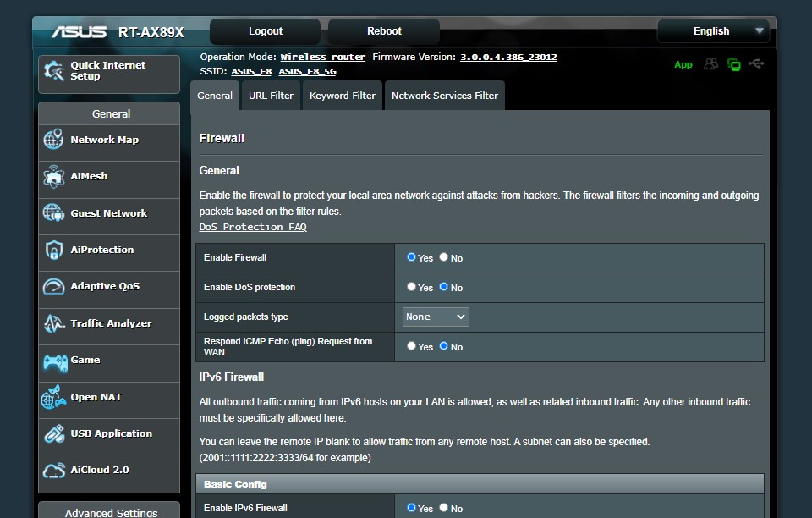Open Network Map globe icon
Viewport: 812px width, 518px height.
54,140
